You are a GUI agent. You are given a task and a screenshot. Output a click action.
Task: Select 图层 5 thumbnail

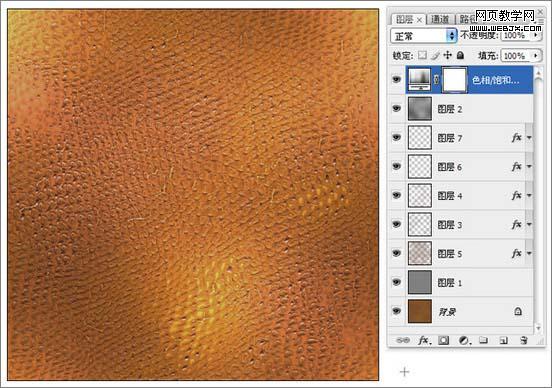click(x=420, y=253)
